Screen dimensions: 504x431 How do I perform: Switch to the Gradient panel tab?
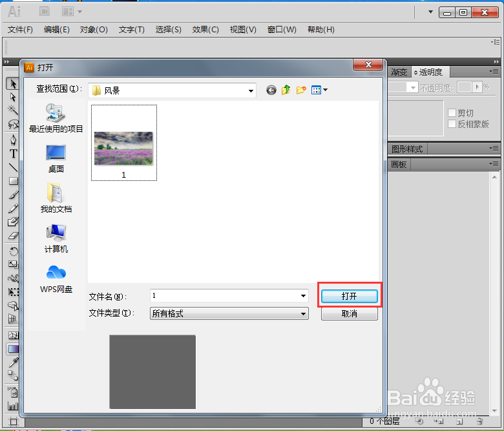399,72
